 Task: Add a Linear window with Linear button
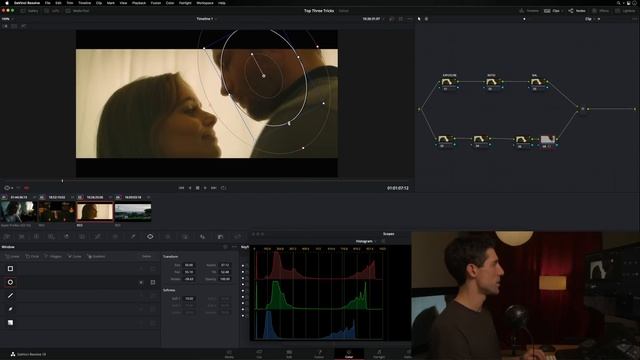click(x=12, y=256)
